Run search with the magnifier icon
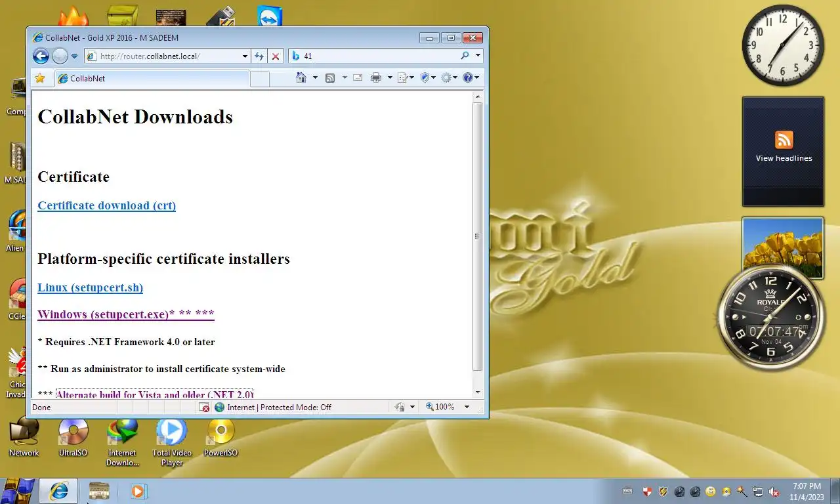 (x=465, y=56)
